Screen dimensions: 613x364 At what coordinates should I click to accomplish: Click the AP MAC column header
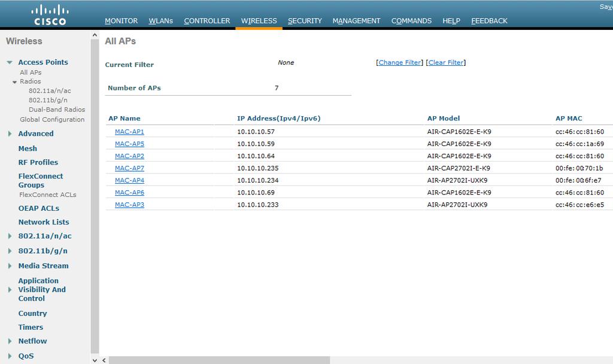[x=569, y=119]
